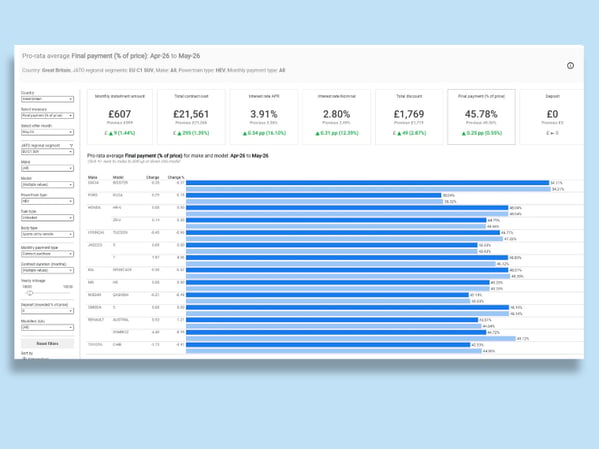This screenshot has width=599, height=449.
Task: Open the Select measure dropdown
Action: click(x=47, y=115)
